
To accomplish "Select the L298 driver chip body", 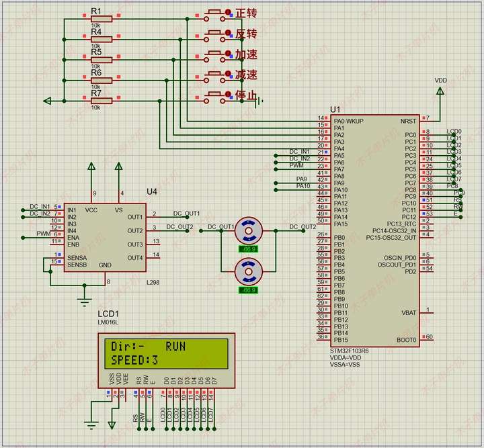I will click(105, 237).
